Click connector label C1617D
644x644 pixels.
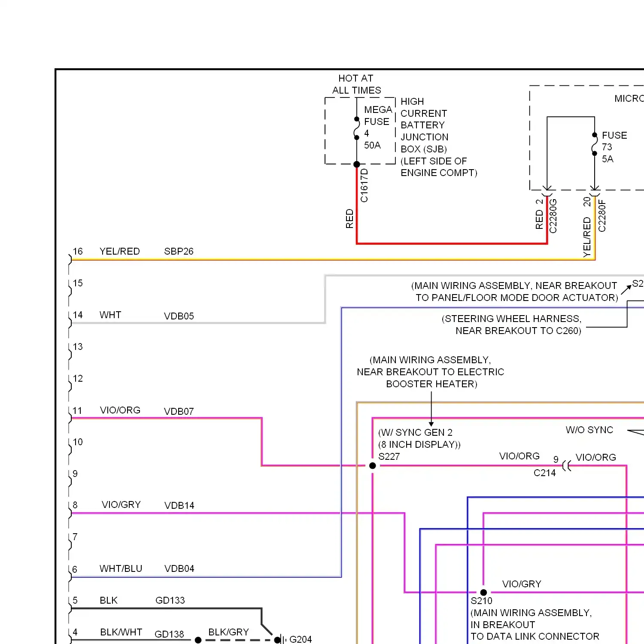364,185
